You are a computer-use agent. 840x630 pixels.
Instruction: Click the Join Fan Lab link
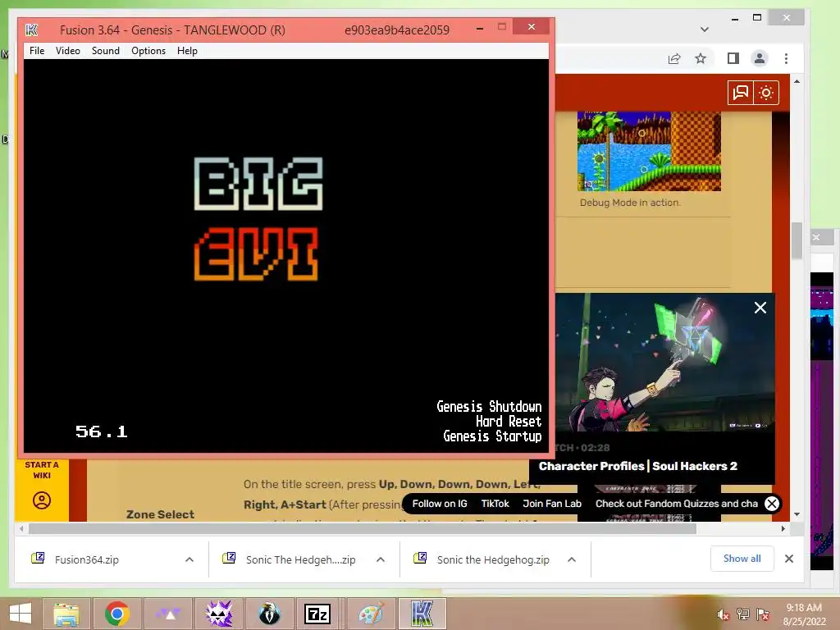coord(552,504)
